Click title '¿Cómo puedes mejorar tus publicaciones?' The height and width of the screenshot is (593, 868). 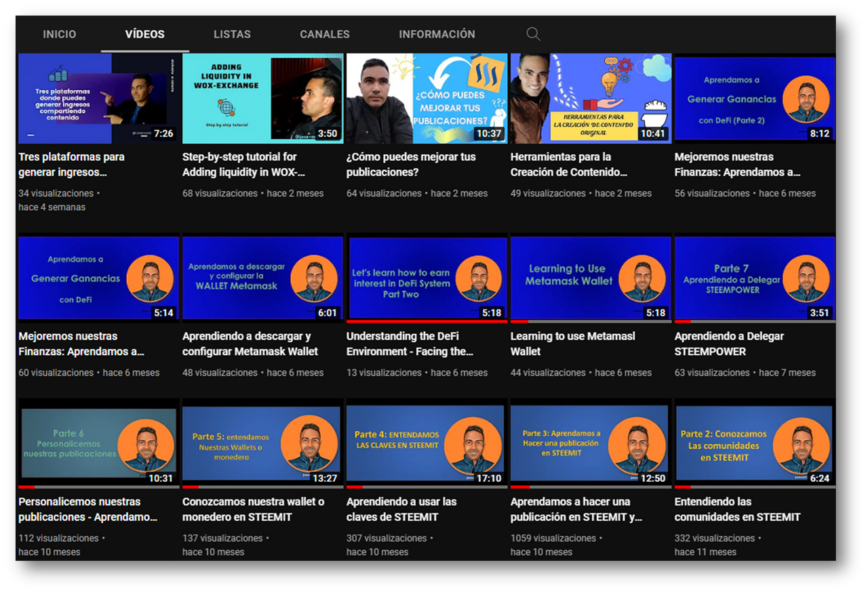pos(412,165)
